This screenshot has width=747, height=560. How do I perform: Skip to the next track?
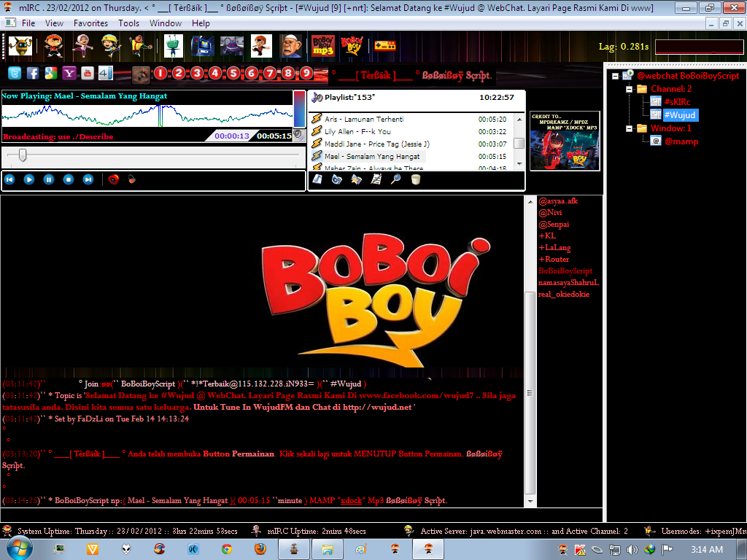click(88, 179)
